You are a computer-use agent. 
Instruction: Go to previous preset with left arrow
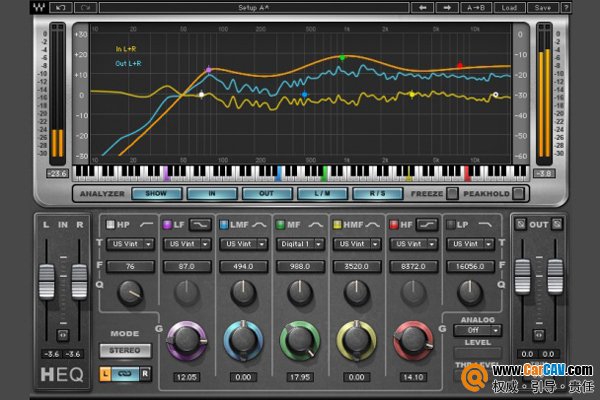(422, 8)
